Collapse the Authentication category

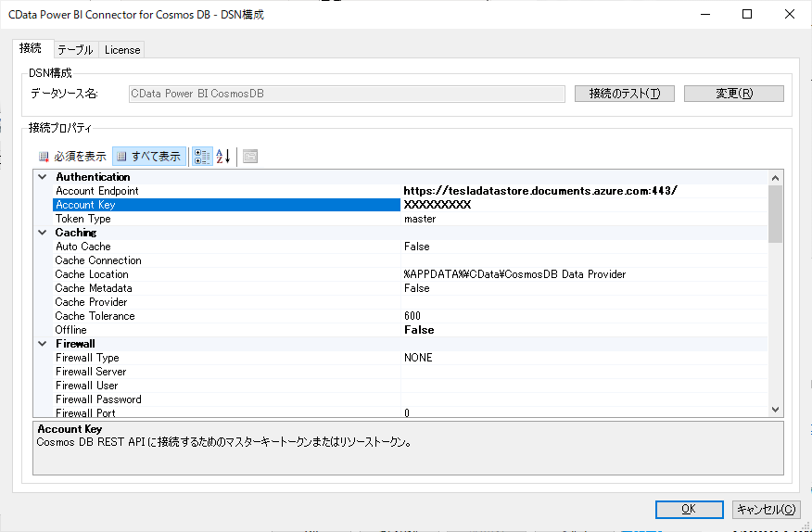43,177
